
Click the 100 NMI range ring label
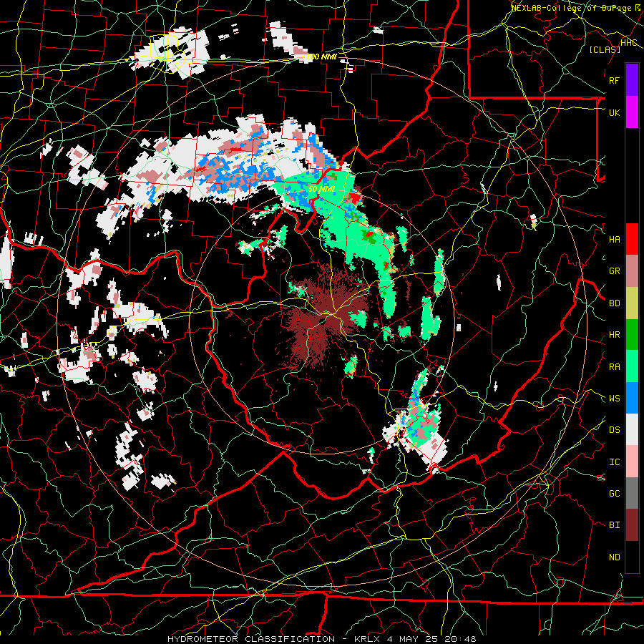click(321, 57)
